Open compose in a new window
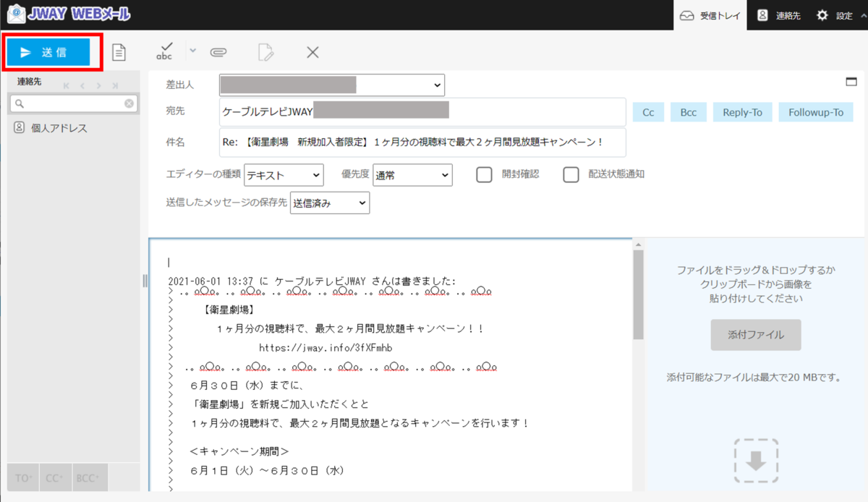The height and width of the screenshot is (502, 868). (x=851, y=82)
